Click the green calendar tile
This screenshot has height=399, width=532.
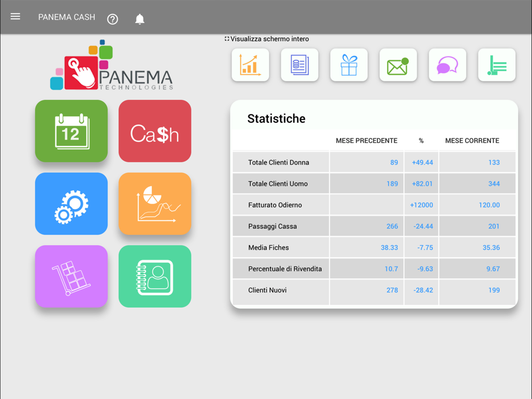pos(71,131)
